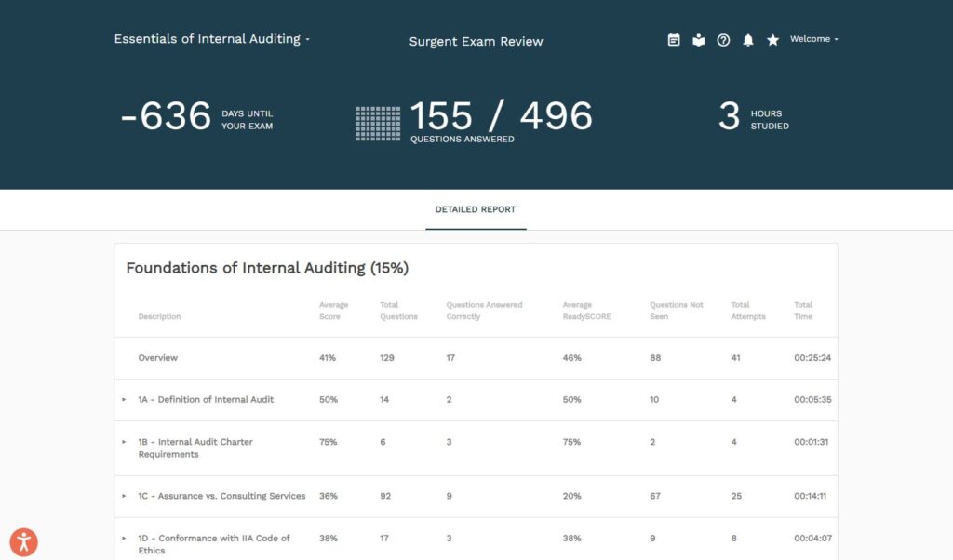Open the help question mark icon
The image size is (953, 560).
point(723,40)
